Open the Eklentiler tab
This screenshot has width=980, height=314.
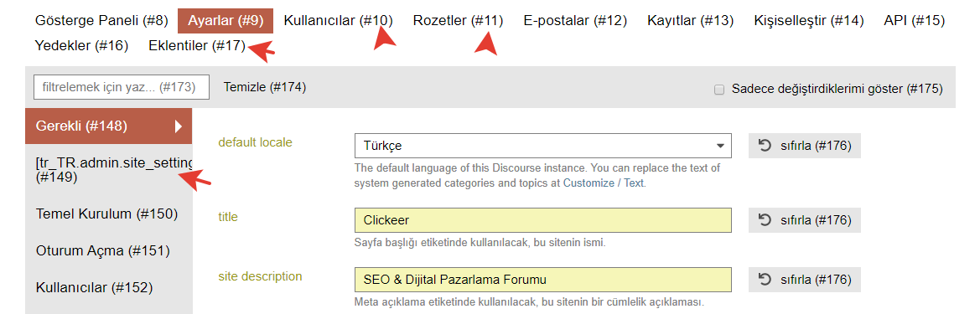click(197, 45)
